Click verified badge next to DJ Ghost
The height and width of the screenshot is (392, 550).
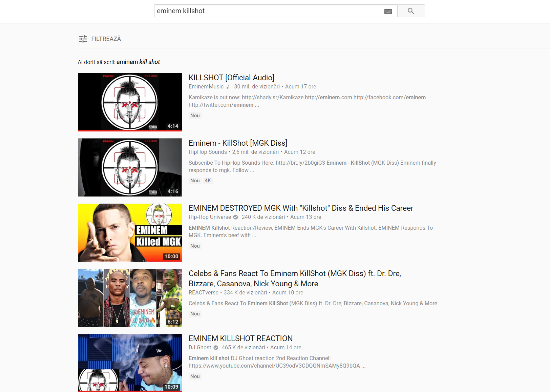pos(216,348)
